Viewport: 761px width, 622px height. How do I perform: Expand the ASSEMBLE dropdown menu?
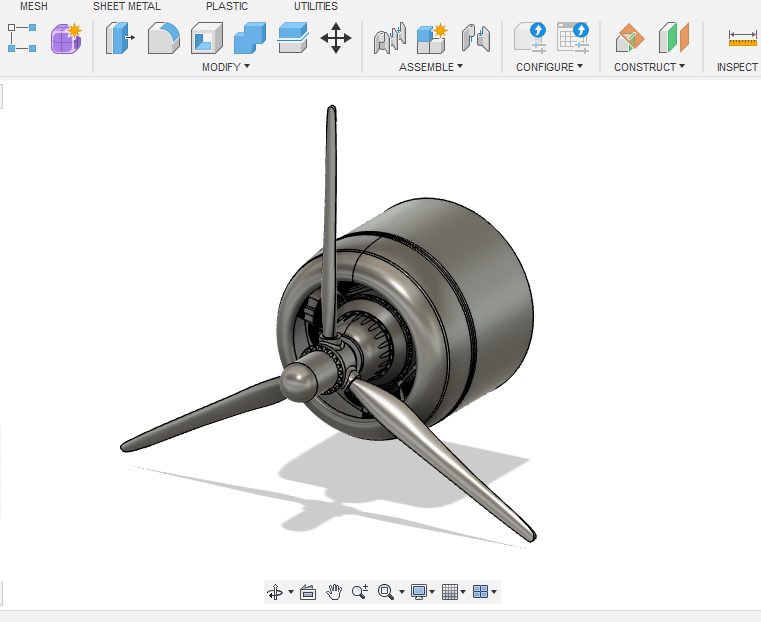pos(431,67)
